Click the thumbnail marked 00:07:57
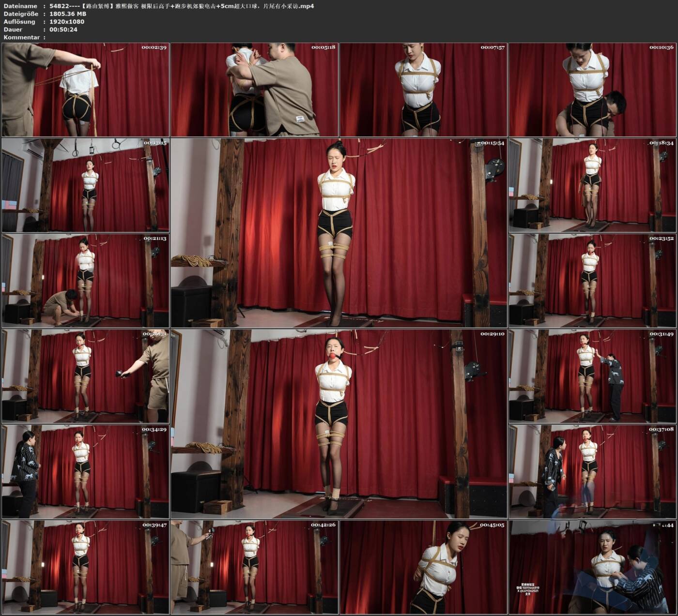The width and height of the screenshot is (678, 616). tap(424, 90)
